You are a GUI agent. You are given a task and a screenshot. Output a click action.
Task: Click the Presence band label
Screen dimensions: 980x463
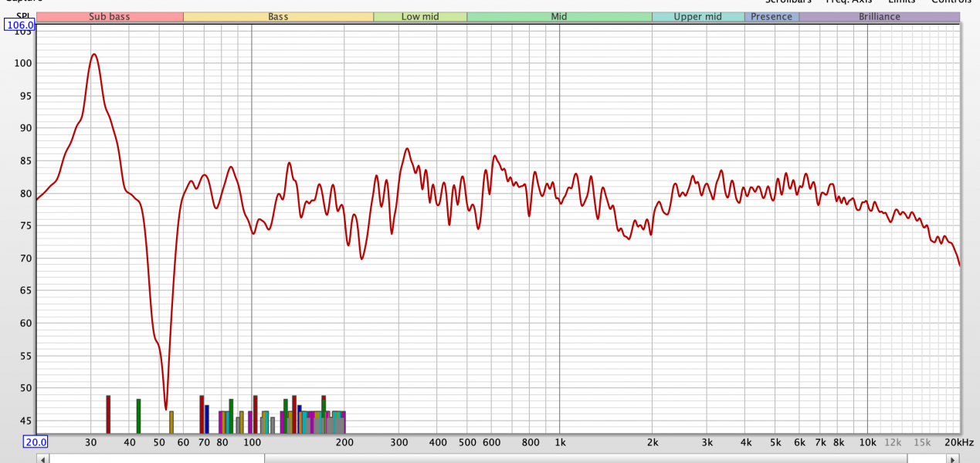coord(771,17)
